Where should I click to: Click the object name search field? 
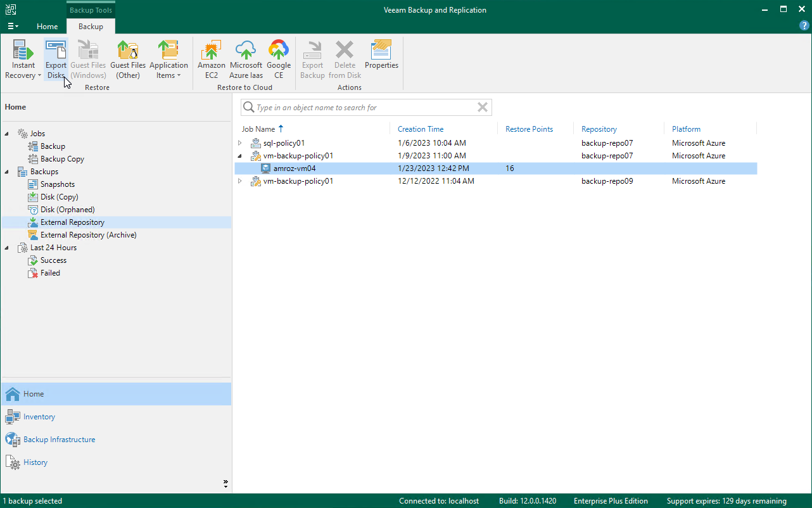[364, 108]
